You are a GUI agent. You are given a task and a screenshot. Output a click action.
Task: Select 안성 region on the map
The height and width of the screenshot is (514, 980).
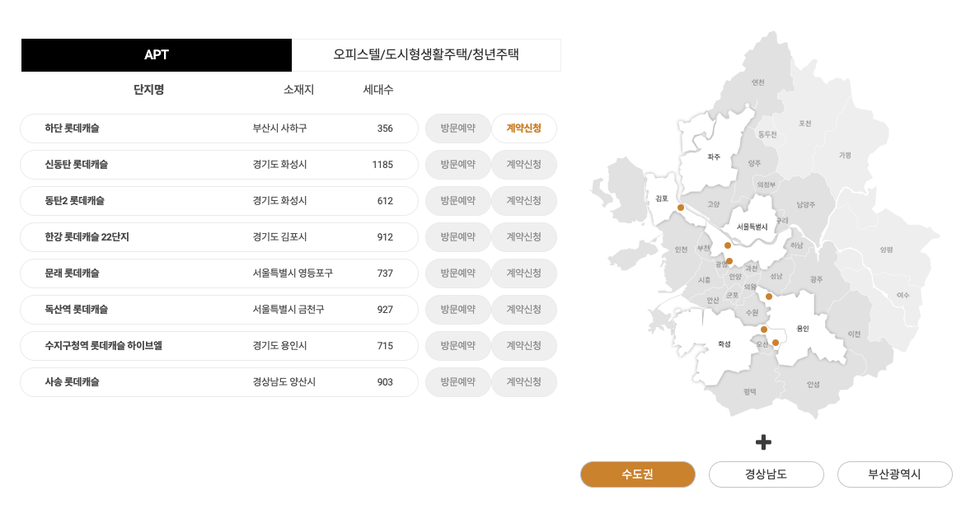[x=814, y=385]
